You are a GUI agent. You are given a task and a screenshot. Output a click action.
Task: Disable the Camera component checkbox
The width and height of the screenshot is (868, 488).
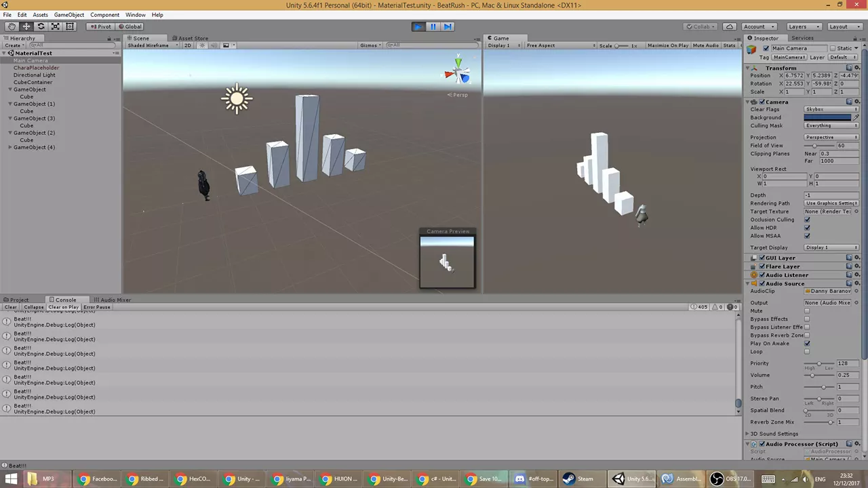762,102
